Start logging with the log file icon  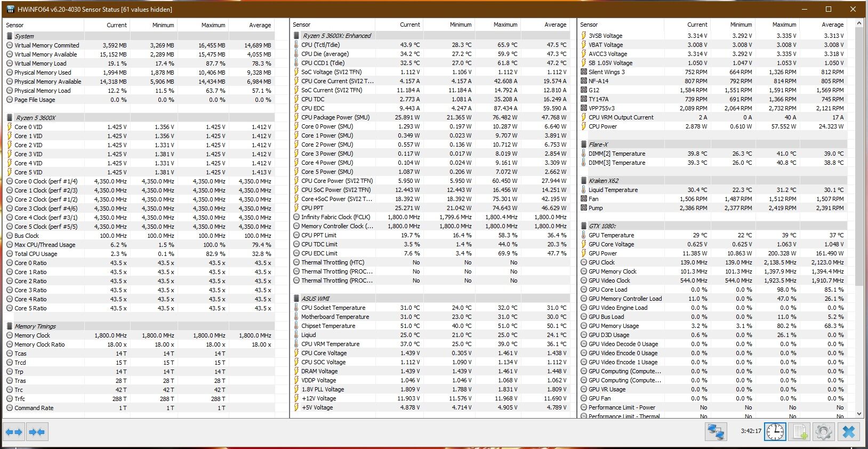pyautogui.click(x=800, y=431)
